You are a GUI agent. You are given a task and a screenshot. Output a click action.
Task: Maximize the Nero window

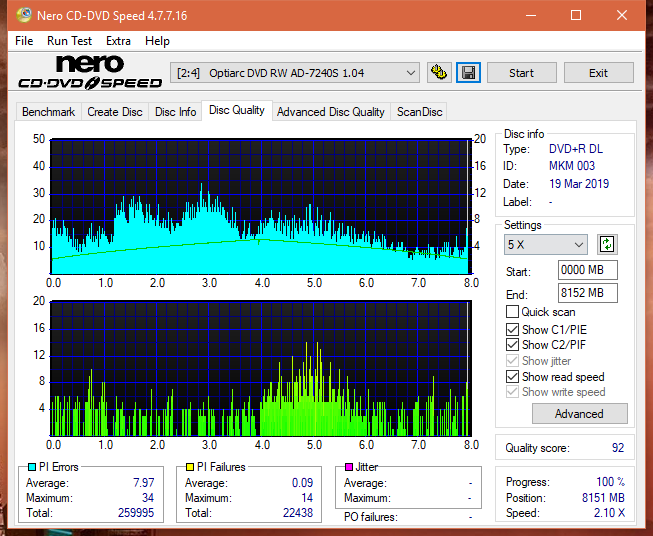[576, 15]
